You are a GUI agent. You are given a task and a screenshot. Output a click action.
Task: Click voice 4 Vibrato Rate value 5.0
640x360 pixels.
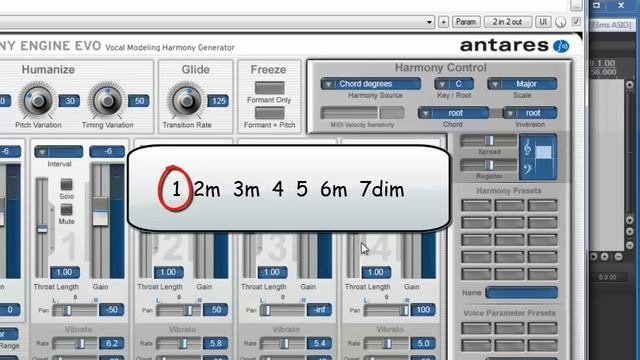point(423,344)
